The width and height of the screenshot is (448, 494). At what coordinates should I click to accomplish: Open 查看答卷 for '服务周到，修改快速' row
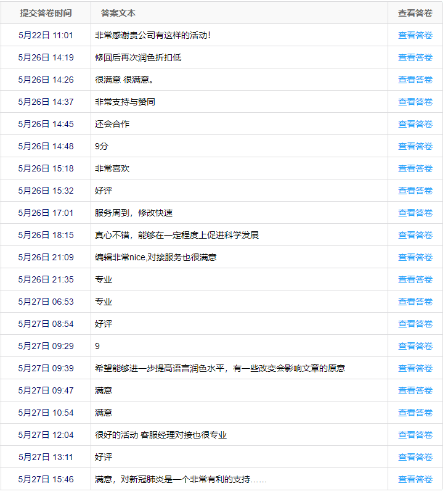(415, 213)
